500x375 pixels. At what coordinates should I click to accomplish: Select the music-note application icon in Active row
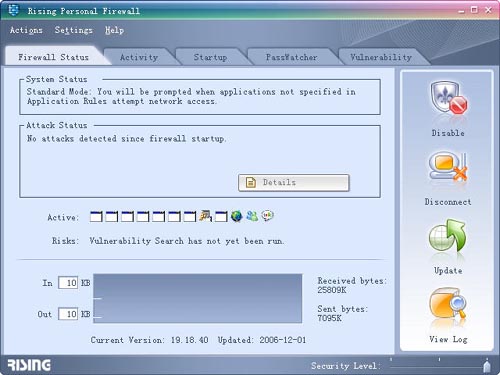[205, 216]
